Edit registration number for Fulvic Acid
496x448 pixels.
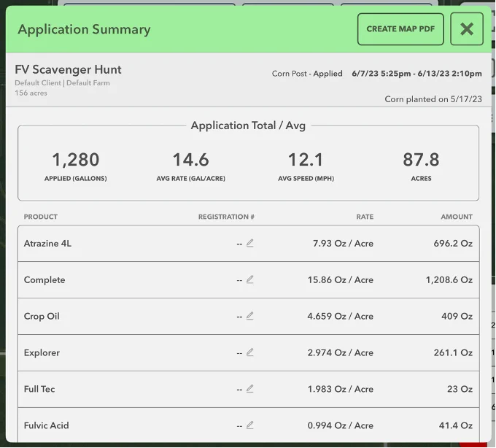[x=250, y=425]
